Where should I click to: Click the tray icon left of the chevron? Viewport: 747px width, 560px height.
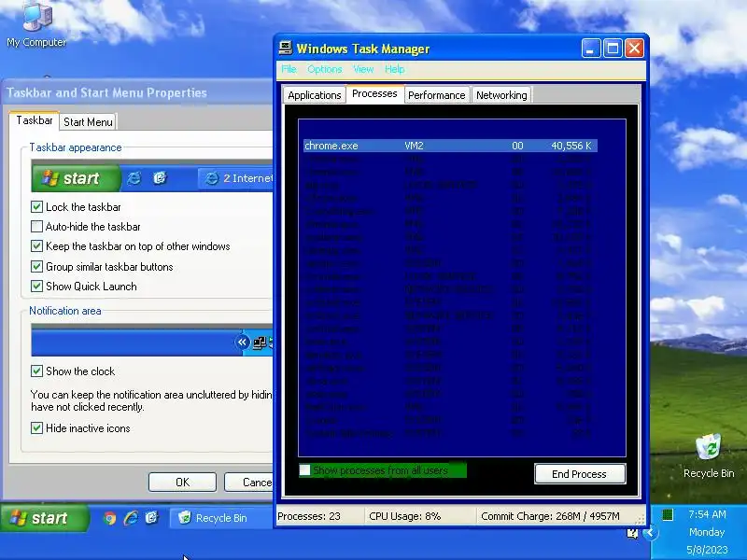click(x=632, y=533)
